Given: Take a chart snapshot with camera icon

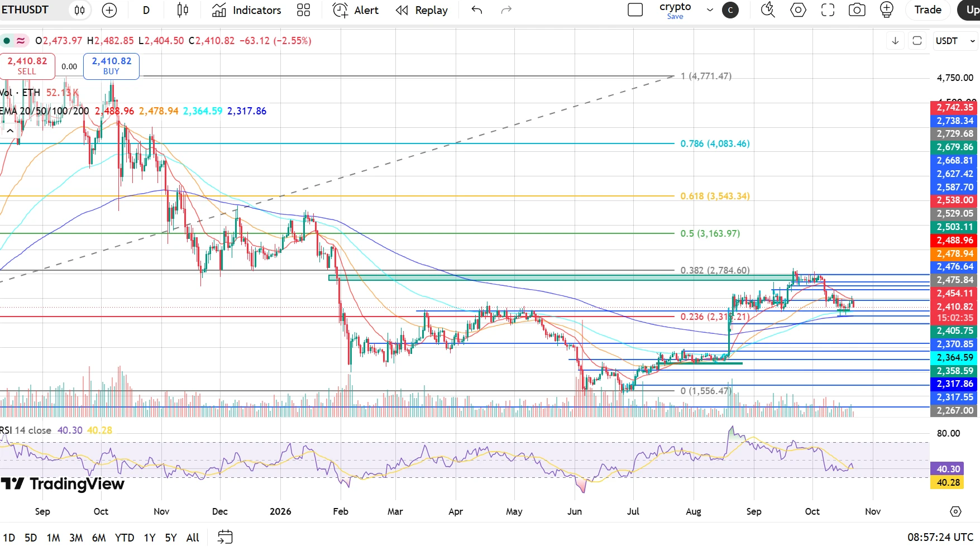Looking at the screenshot, I should point(857,10).
